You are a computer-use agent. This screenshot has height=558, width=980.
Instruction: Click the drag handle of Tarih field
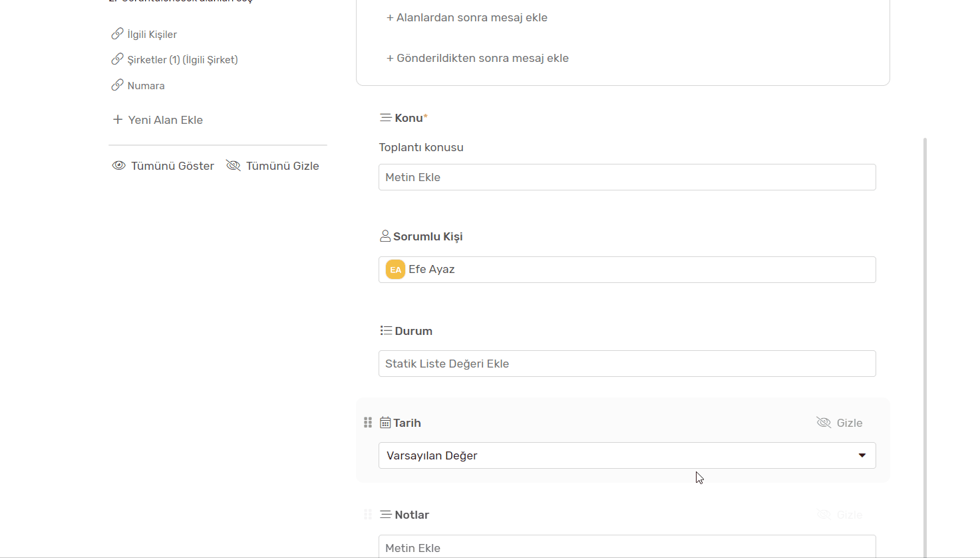tap(368, 422)
